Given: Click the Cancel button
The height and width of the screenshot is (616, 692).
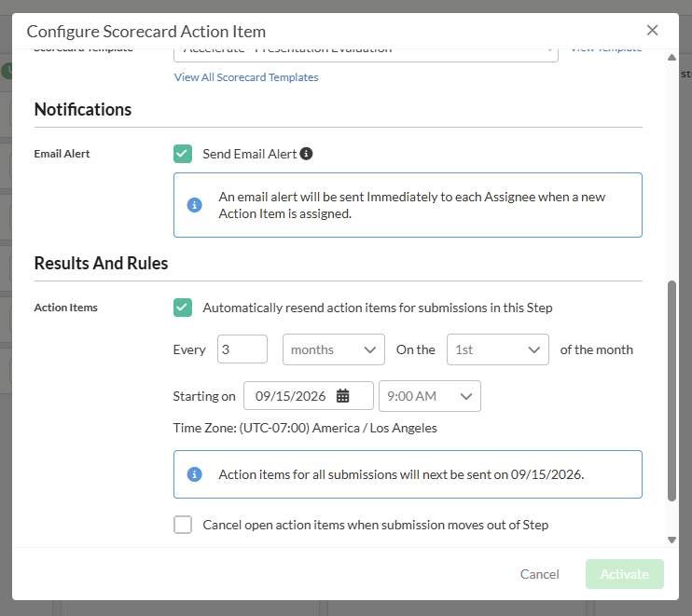Looking at the screenshot, I should pos(539,574).
